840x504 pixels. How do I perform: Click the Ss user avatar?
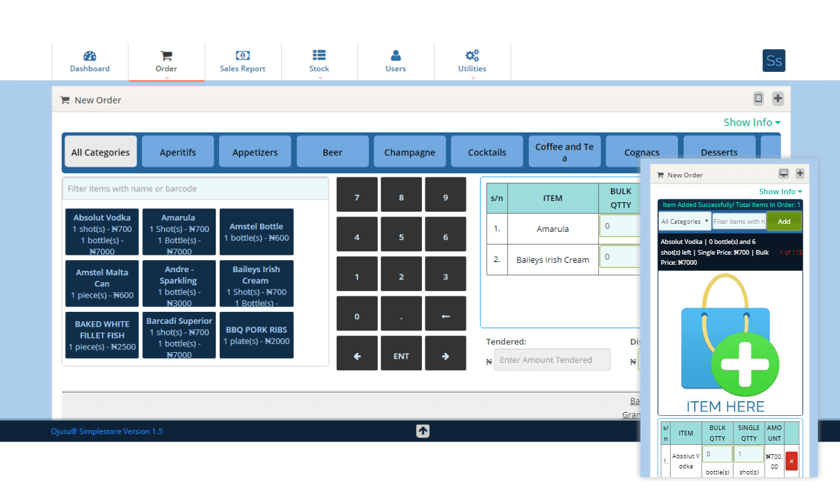(x=774, y=60)
